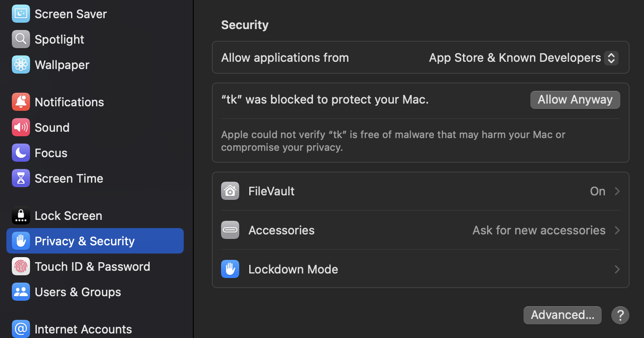Click the Screen Time hourglass icon
This screenshot has width=644, height=338.
coord(20,178)
